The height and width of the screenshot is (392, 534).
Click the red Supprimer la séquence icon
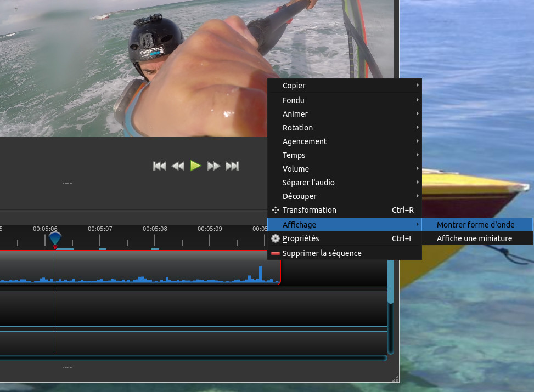click(x=276, y=253)
